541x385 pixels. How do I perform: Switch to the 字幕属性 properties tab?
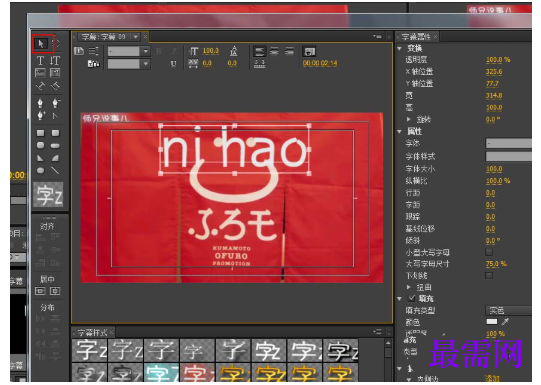pos(416,37)
